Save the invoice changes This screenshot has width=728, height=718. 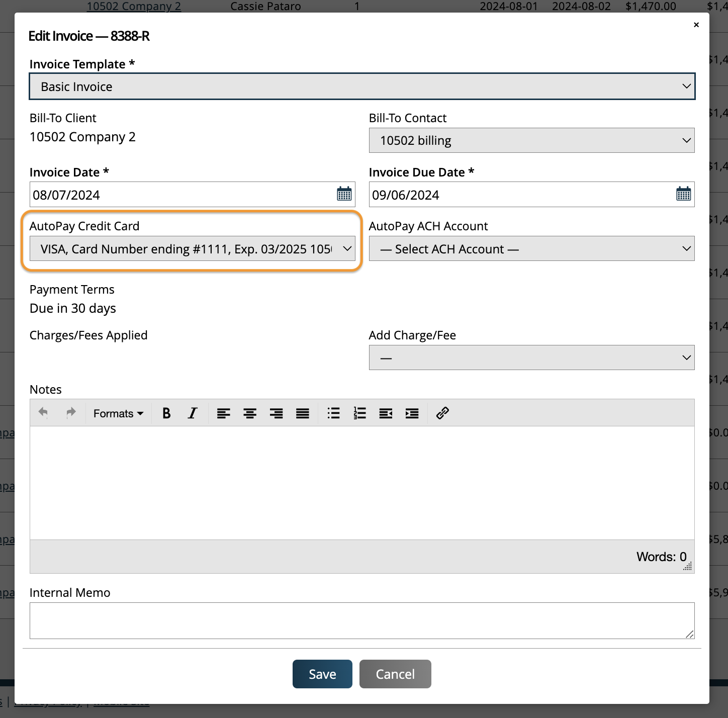coord(322,674)
